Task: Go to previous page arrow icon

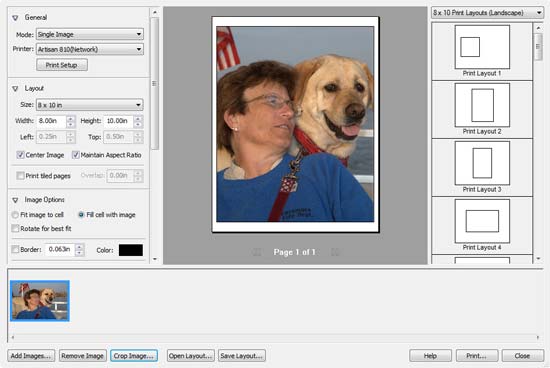Action: (x=256, y=252)
